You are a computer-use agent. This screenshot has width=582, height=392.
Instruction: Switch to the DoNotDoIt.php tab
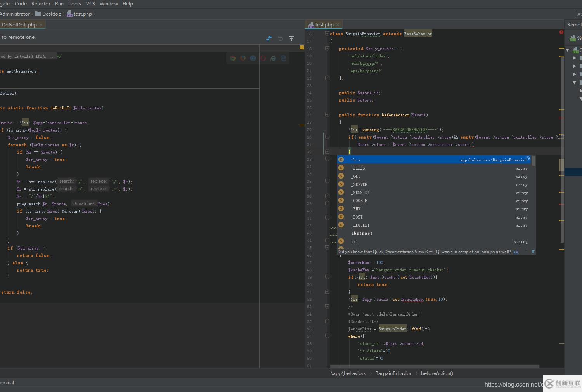[x=19, y=24]
